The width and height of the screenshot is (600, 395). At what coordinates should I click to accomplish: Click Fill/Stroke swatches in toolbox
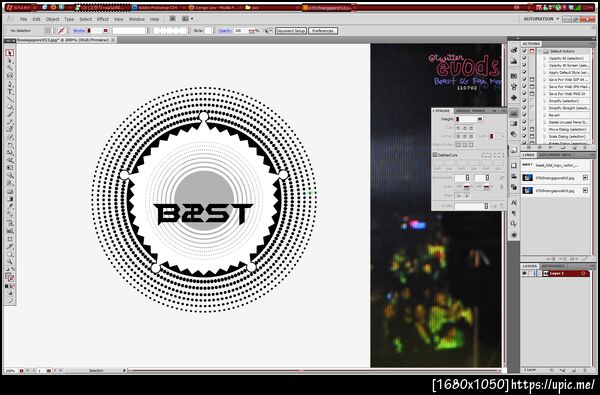(10, 277)
